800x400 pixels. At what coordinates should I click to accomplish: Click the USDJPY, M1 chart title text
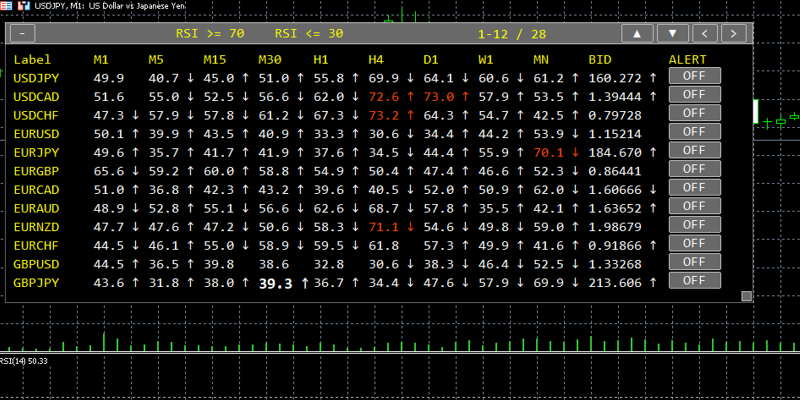pyautogui.click(x=110, y=6)
